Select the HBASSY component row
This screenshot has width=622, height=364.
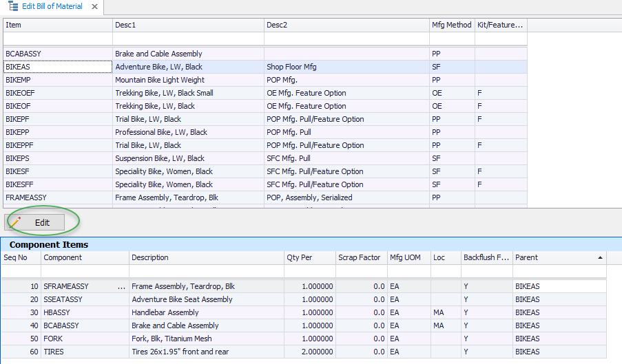point(304,312)
